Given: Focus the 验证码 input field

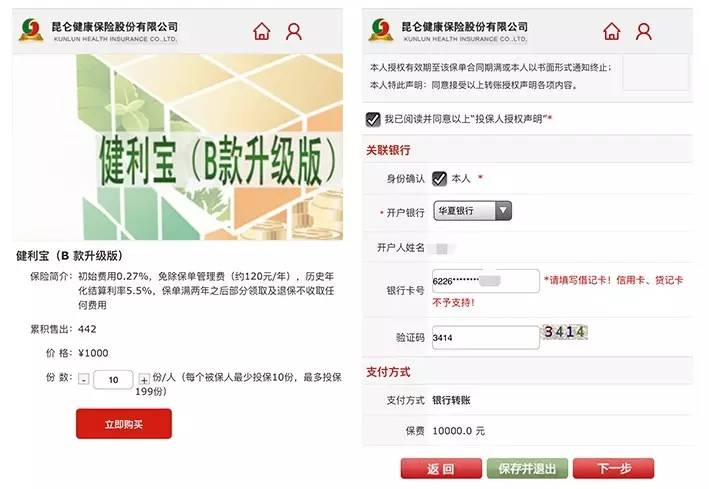Looking at the screenshot, I should [486, 337].
